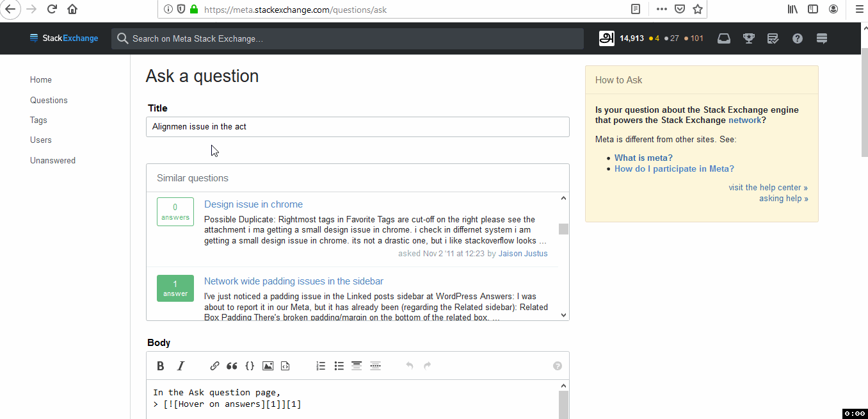Open the review queue icon

click(773, 38)
